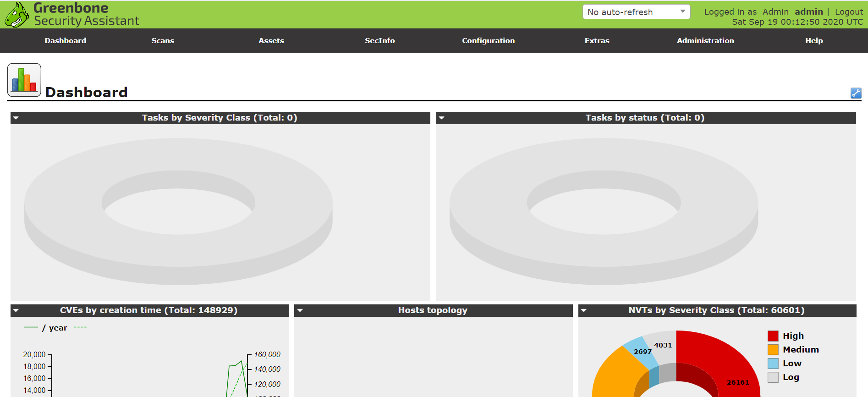Viewport: 868px width, 397px height.
Task: Open the Extras menu
Action: 597,40
